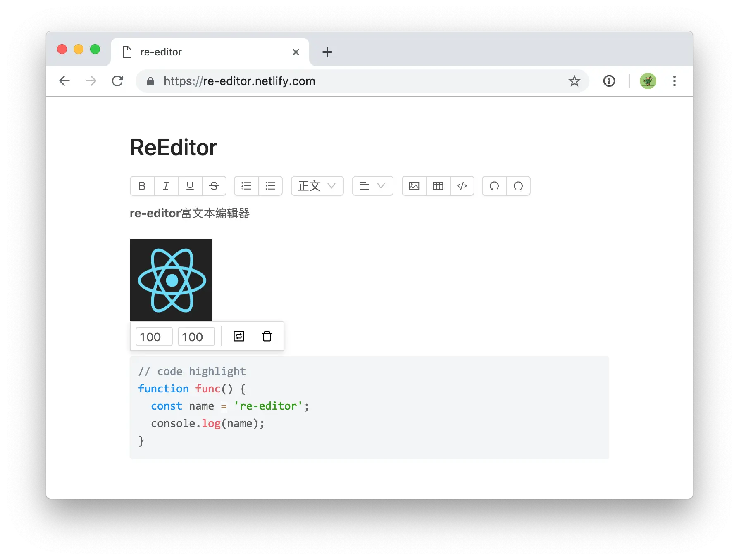Insert a table using the grid icon
This screenshot has height=560, width=739.
coord(438,186)
